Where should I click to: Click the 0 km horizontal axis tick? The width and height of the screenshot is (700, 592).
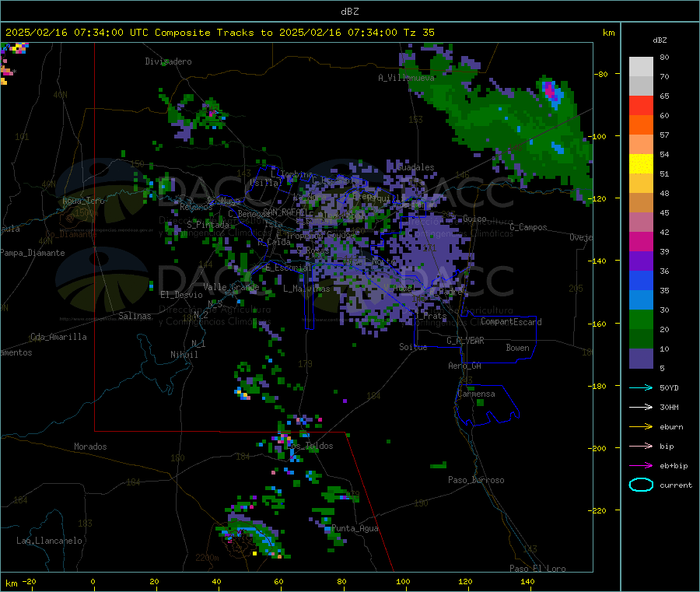pos(93,581)
